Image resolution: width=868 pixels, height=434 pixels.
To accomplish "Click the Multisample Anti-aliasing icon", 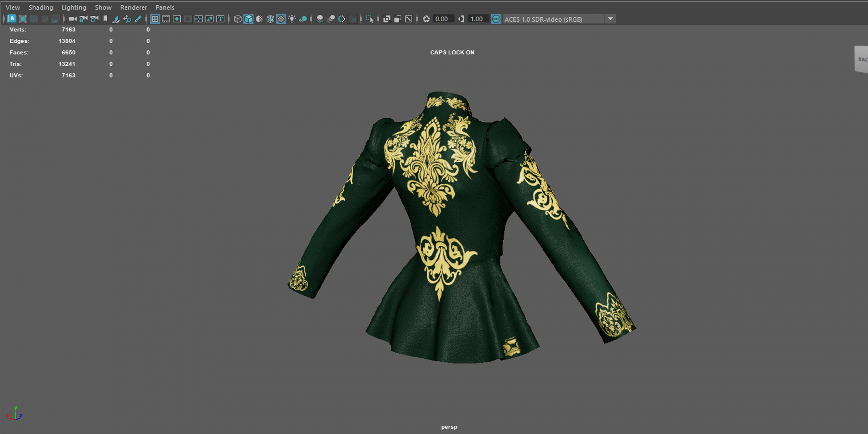I will coord(342,19).
